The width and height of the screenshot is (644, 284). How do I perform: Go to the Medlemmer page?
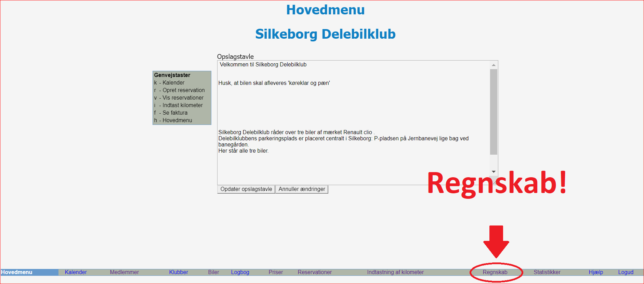point(124,272)
